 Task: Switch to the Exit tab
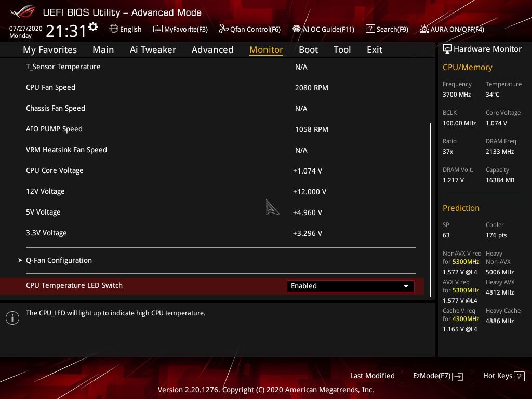(x=375, y=49)
